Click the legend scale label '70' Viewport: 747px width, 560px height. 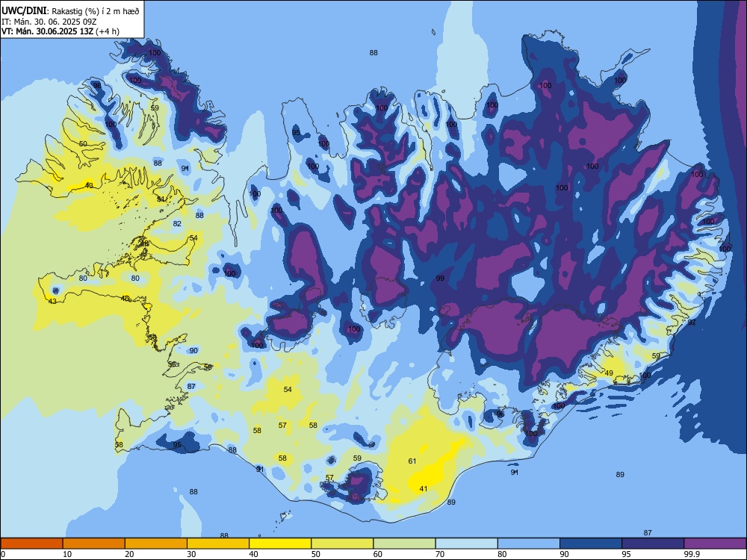tap(440, 554)
